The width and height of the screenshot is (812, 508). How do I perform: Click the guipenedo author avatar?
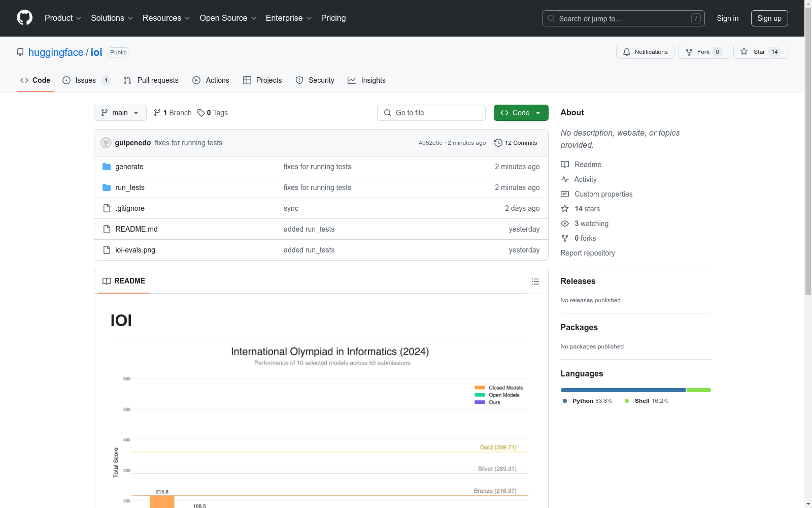[x=106, y=143]
